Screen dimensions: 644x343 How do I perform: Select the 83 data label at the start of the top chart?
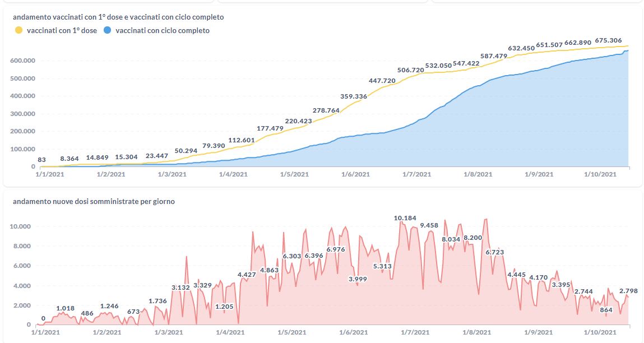[42, 160]
